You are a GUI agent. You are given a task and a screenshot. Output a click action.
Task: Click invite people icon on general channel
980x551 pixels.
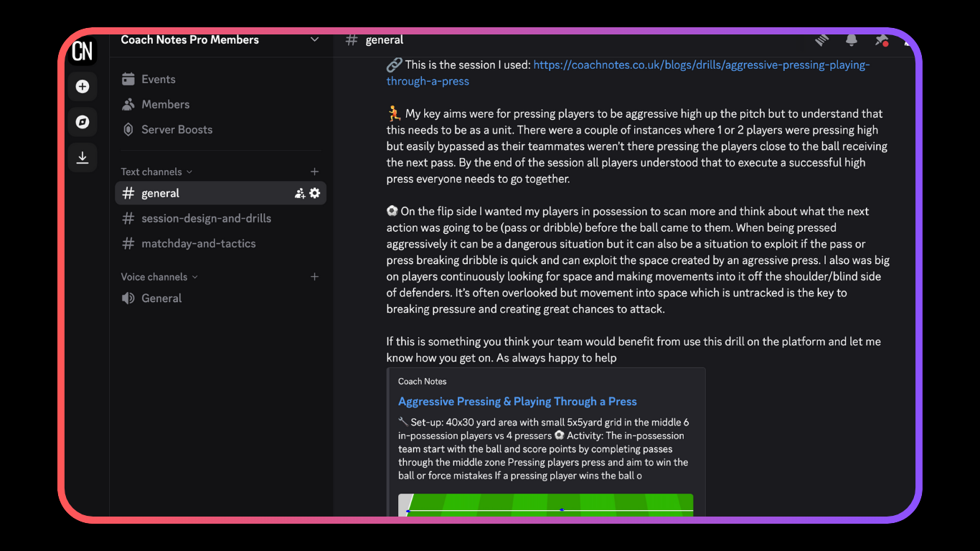[x=300, y=193]
